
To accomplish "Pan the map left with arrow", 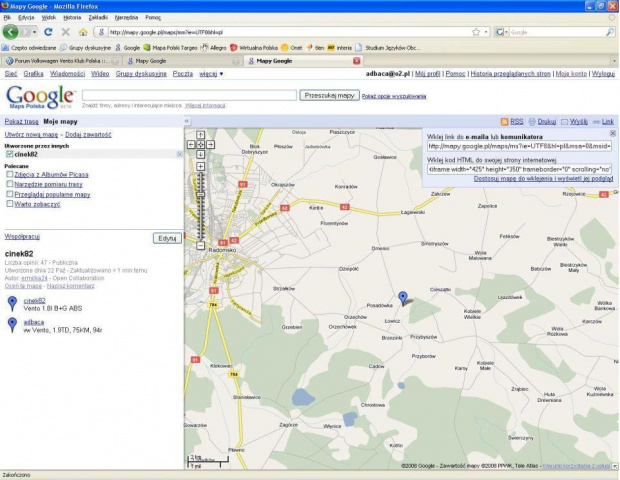I will (191, 145).
